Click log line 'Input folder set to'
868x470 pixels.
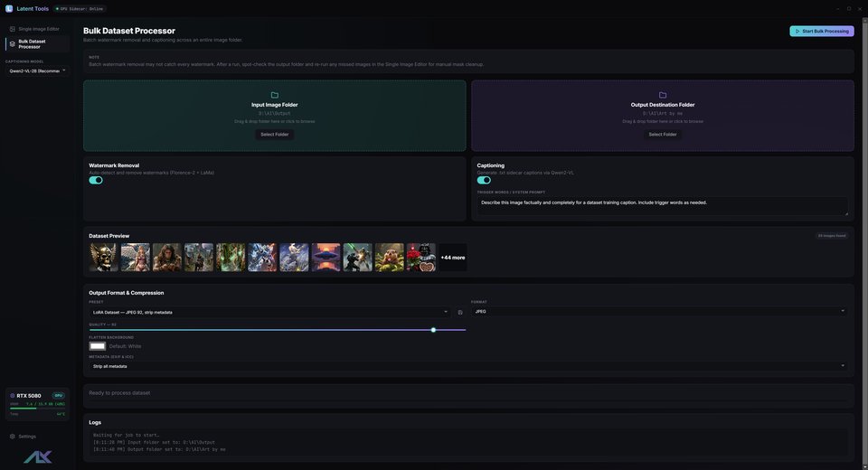(154, 442)
